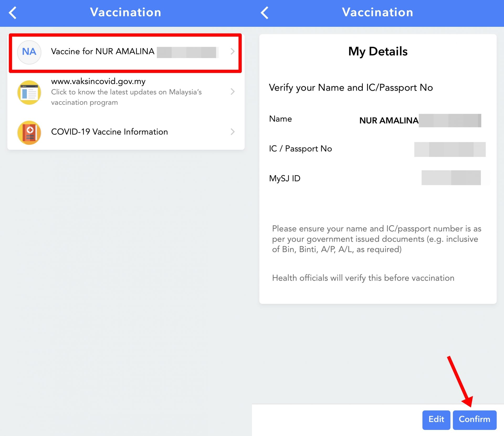Image resolution: width=504 pixels, height=436 pixels.
Task: Tap the IC / Passport No value
Action: click(x=450, y=149)
